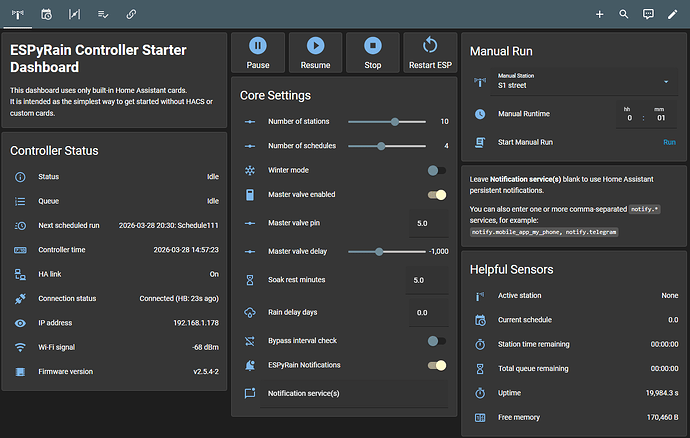690x438 pixels.
Task: Open the search magnifier
Action: 624,14
